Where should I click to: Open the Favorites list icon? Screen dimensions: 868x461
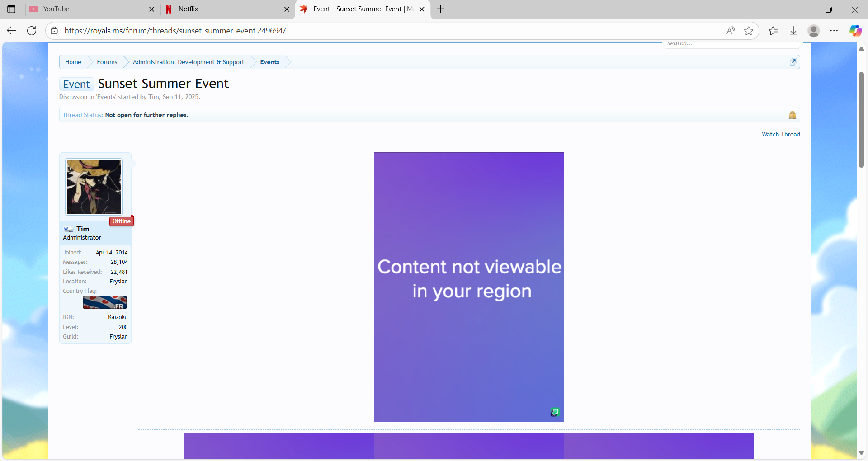[x=773, y=31]
